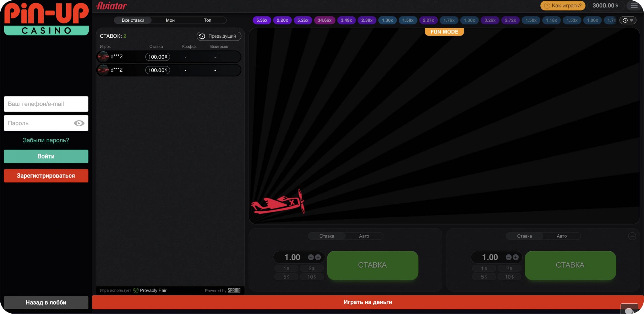Click the minus icon in left bet panel
This screenshot has width=644, height=314.
(x=311, y=257)
